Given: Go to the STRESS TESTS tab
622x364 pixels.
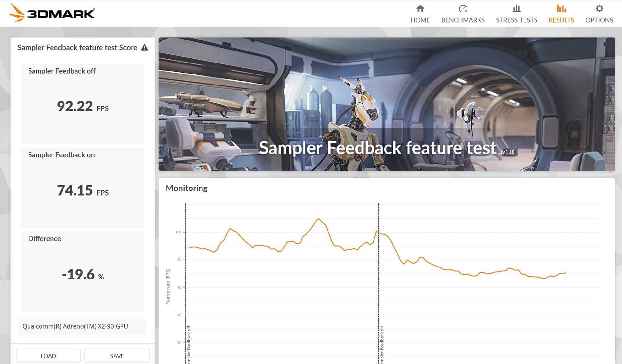Looking at the screenshot, I should click(516, 14).
